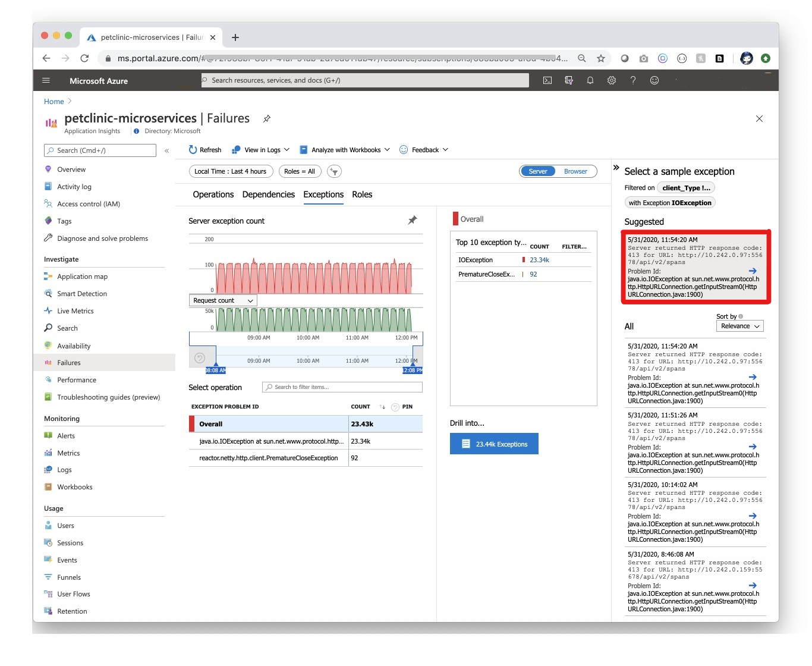Open the Azure portal hamburger menu
Image resolution: width=812 pixels, height=666 pixels.
point(46,80)
